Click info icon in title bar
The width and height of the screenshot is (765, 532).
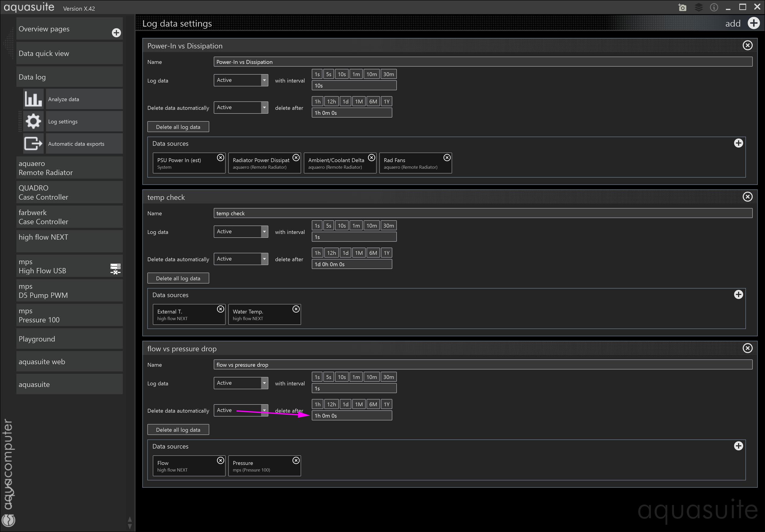pos(714,7)
